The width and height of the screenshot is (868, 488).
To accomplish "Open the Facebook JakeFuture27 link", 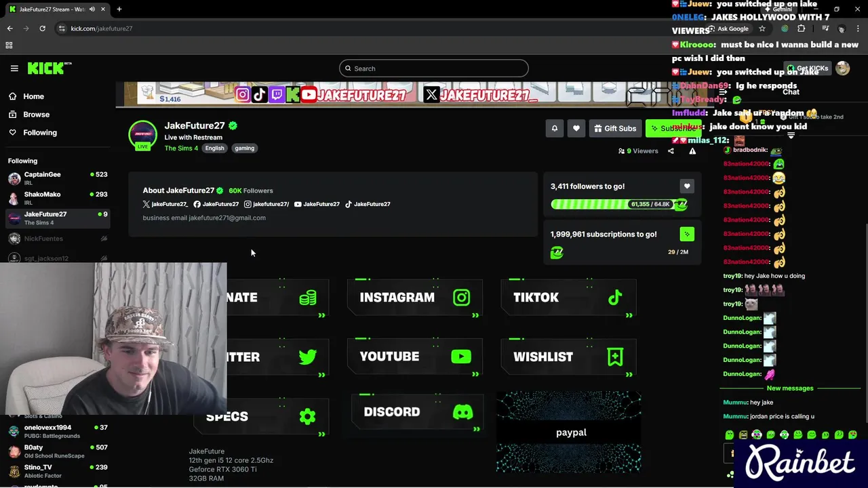I will tap(216, 204).
